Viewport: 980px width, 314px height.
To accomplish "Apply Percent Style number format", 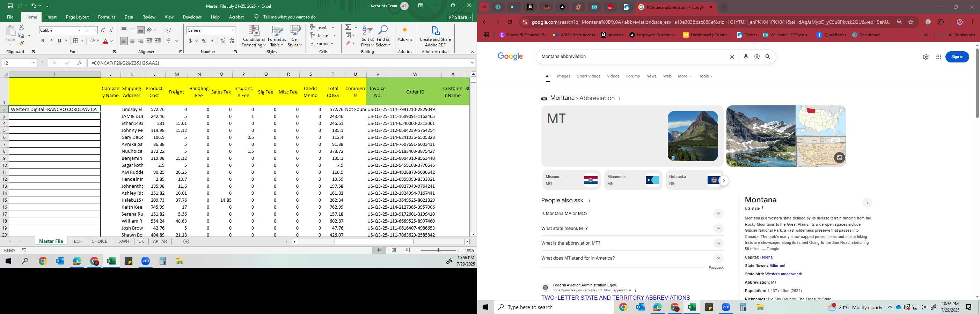I will (204, 41).
